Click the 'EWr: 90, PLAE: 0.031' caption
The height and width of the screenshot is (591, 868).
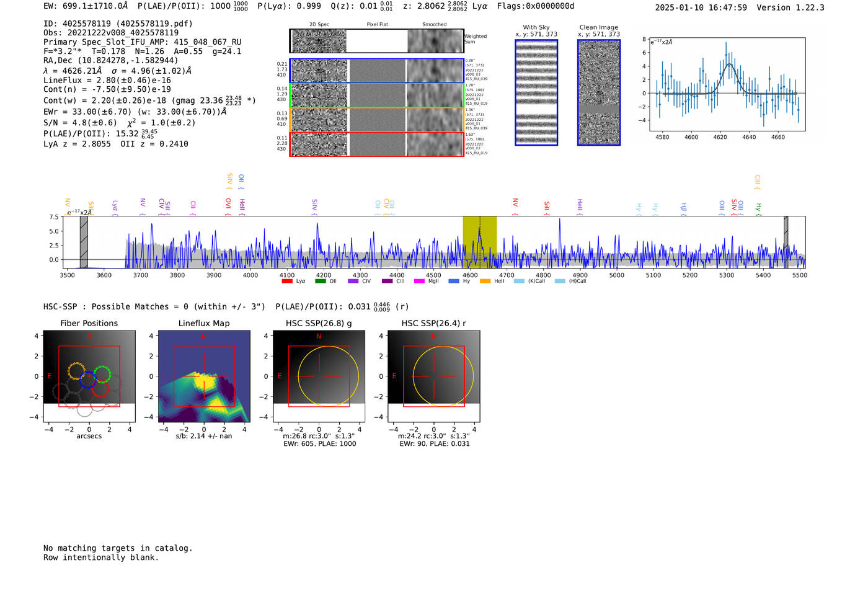point(434,444)
